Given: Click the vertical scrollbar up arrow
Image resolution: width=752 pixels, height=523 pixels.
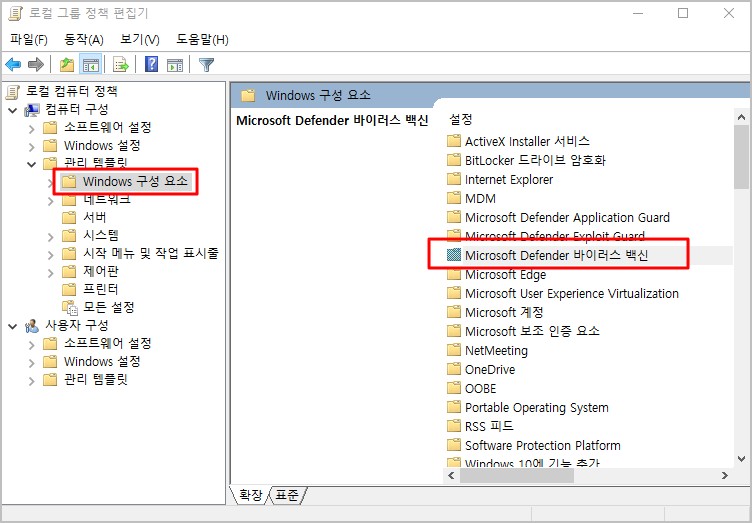Looking at the screenshot, I should [741, 117].
